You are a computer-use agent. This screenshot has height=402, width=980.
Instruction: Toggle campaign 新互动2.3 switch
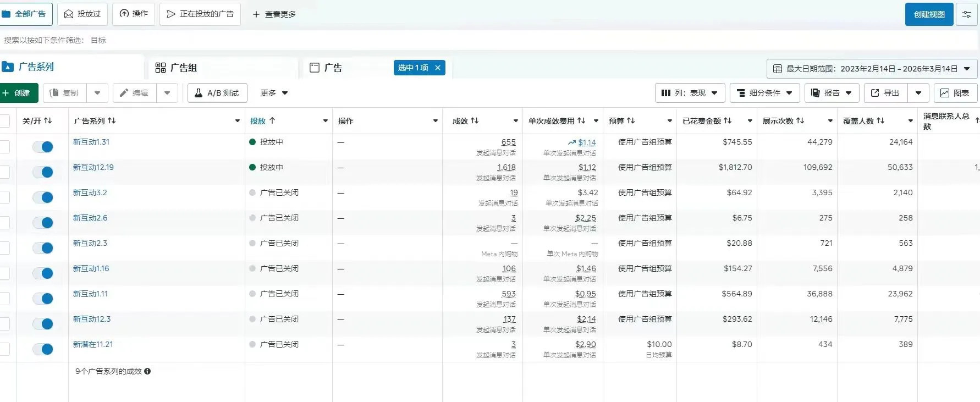coord(43,248)
